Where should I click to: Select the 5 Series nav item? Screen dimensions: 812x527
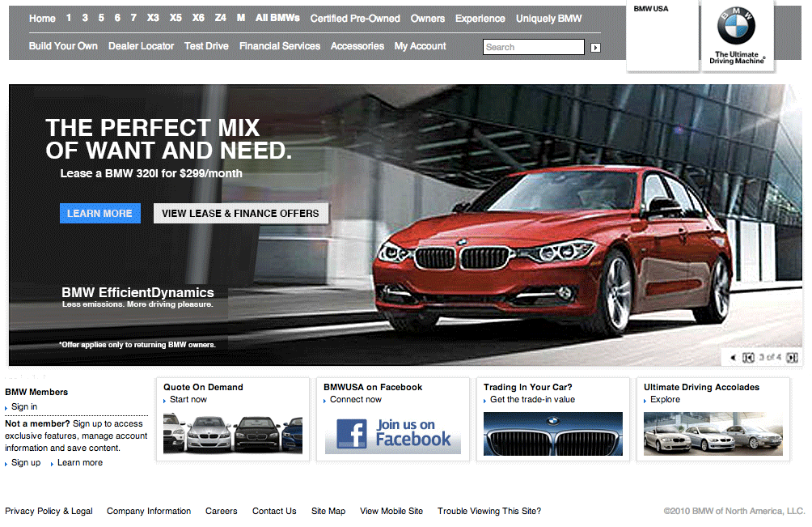coord(102,18)
